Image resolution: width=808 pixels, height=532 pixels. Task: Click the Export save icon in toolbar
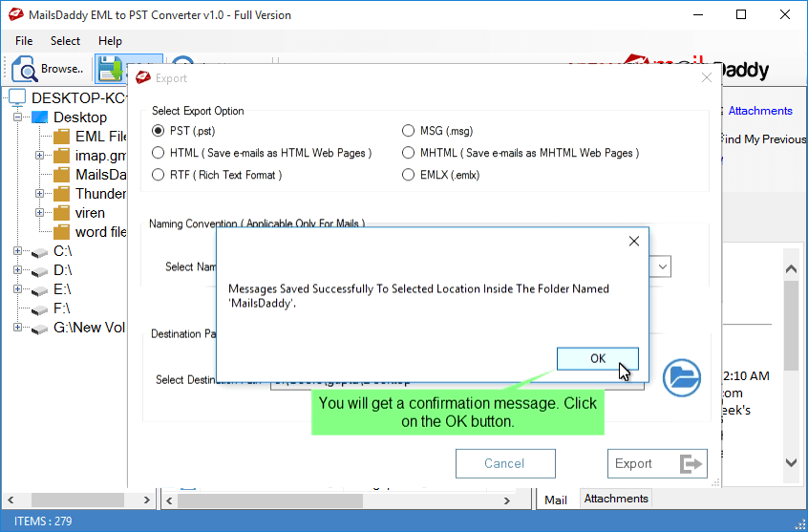(111, 69)
